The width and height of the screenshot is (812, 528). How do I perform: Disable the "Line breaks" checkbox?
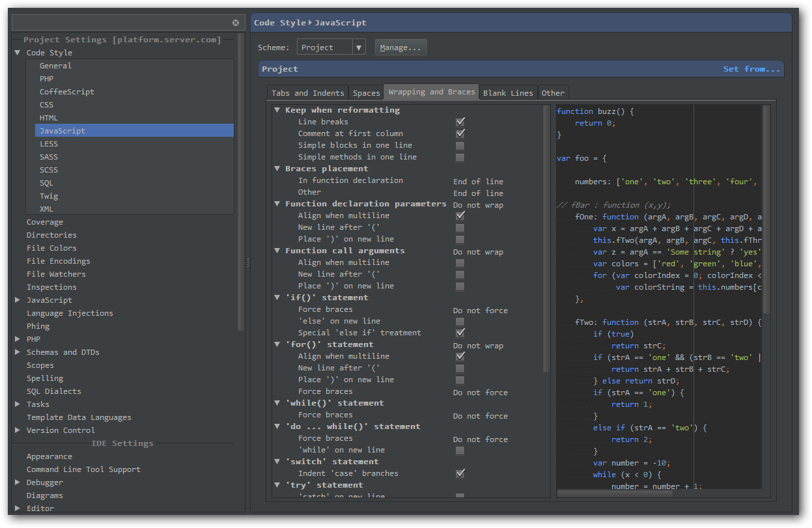tap(460, 121)
